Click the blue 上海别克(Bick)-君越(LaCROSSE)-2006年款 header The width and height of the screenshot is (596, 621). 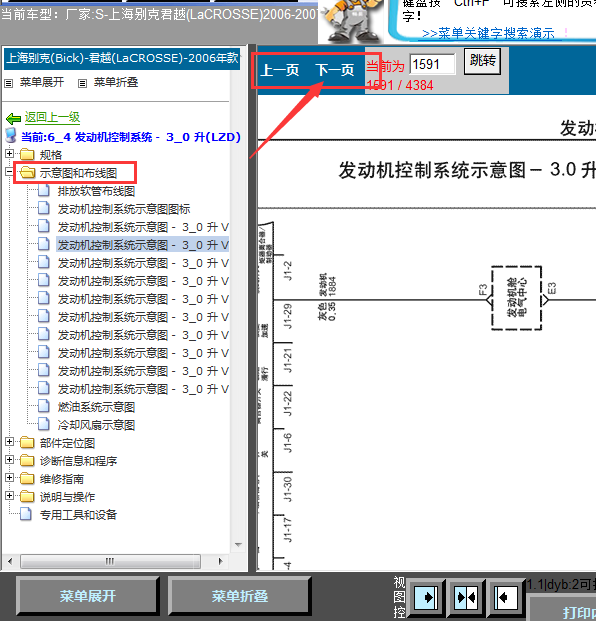click(x=122, y=59)
